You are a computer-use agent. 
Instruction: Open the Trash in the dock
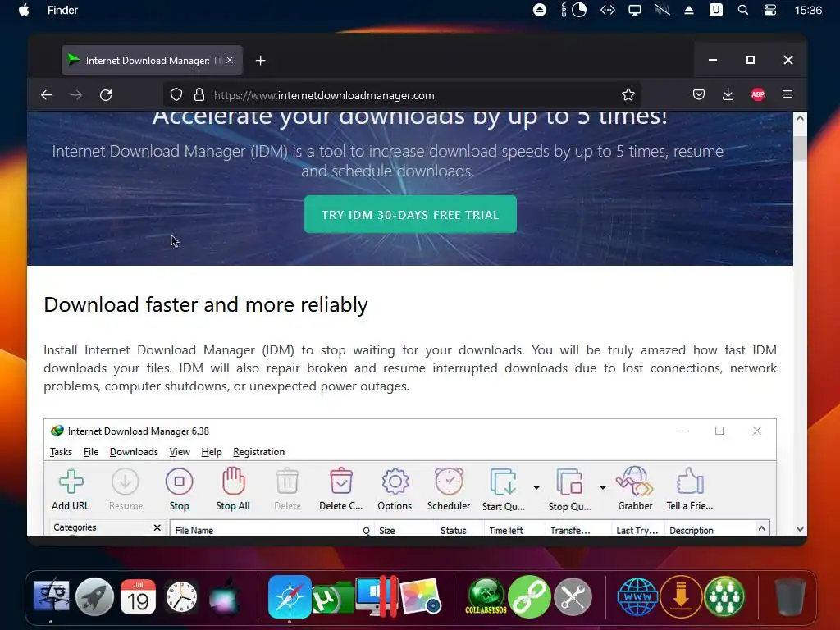(x=790, y=596)
